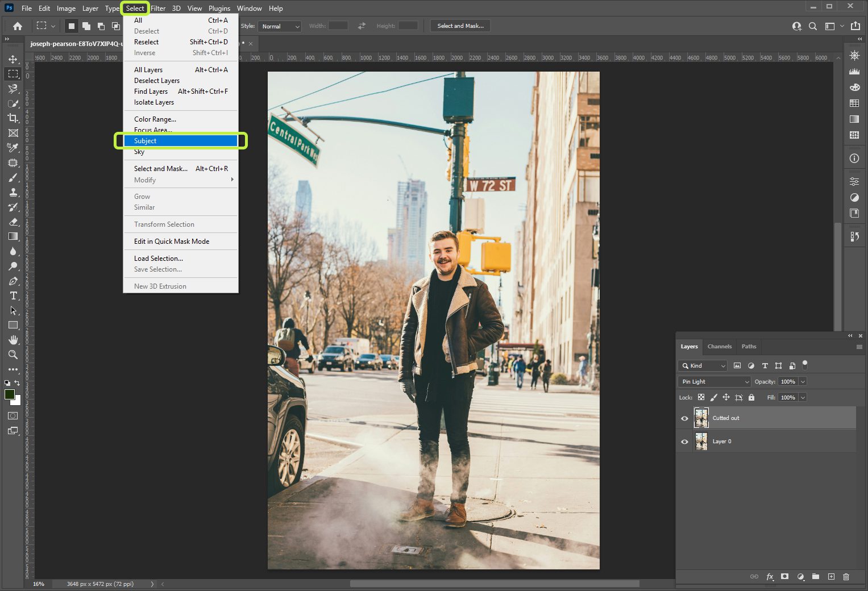Select the Lasso tool
Screen dimensions: 868x591
[x=13, y=89]
